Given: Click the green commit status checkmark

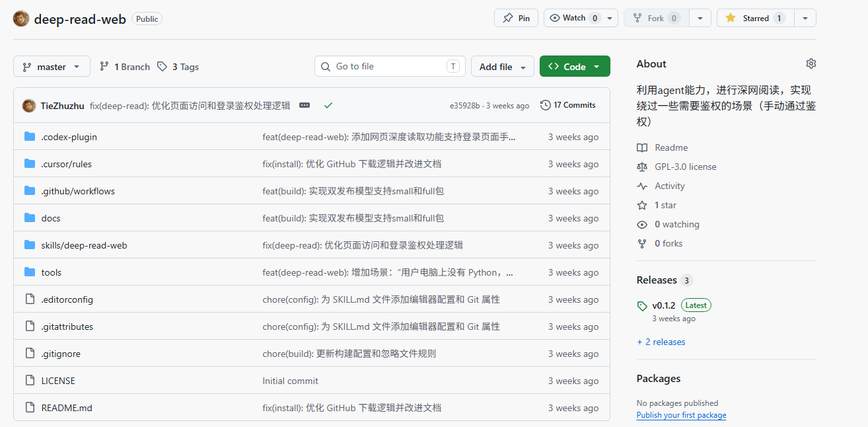Looking at the screenshot, I should (x=328, y=105).
